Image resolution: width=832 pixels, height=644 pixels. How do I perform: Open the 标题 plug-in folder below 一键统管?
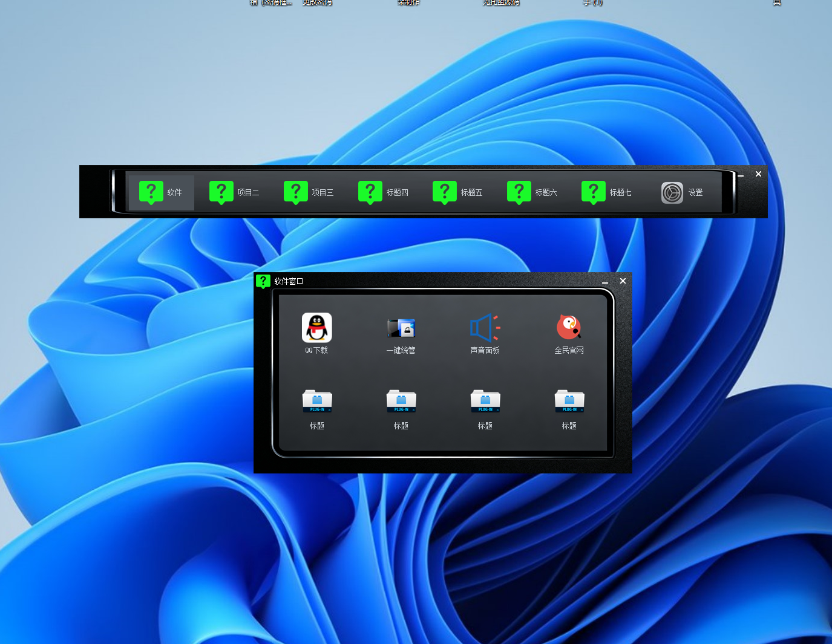click(401, 402)
